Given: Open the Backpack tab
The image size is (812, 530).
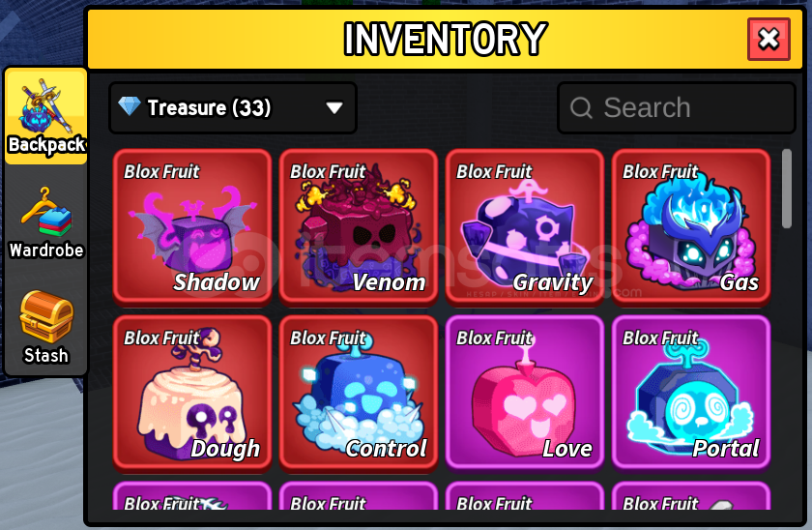Looking at the screenshot, I should [46, 116].
